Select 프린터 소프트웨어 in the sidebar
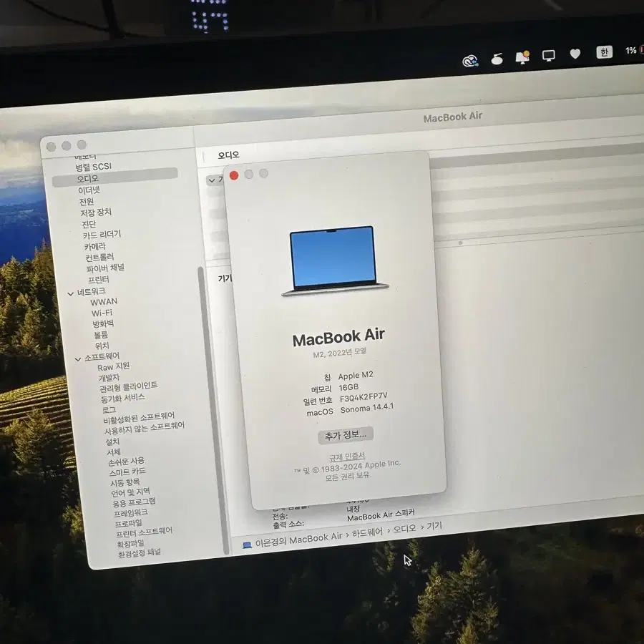This screenshot has width=644, height=644. point(144,532)
